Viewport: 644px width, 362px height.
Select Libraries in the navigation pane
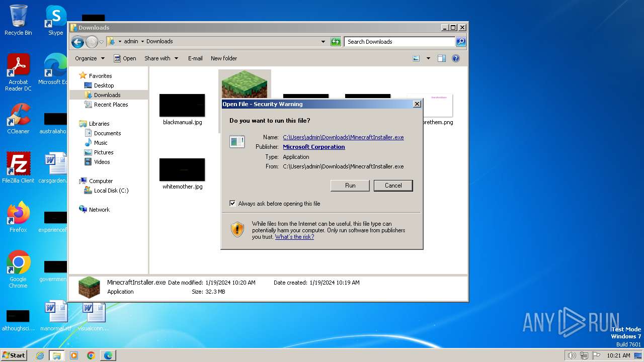pos(94,124)
